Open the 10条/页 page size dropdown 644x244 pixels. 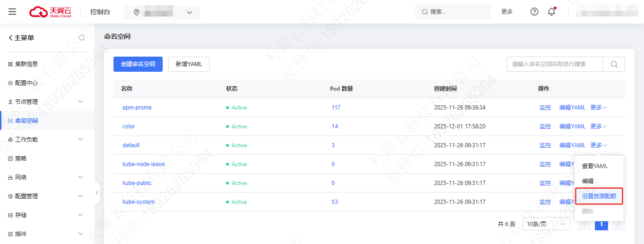click(x=546, y=224)
